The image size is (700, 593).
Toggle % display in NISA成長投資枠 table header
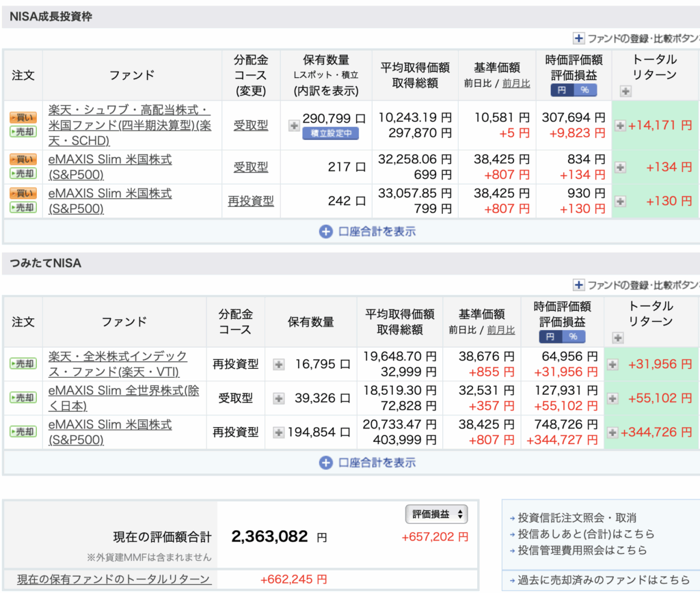584,90
